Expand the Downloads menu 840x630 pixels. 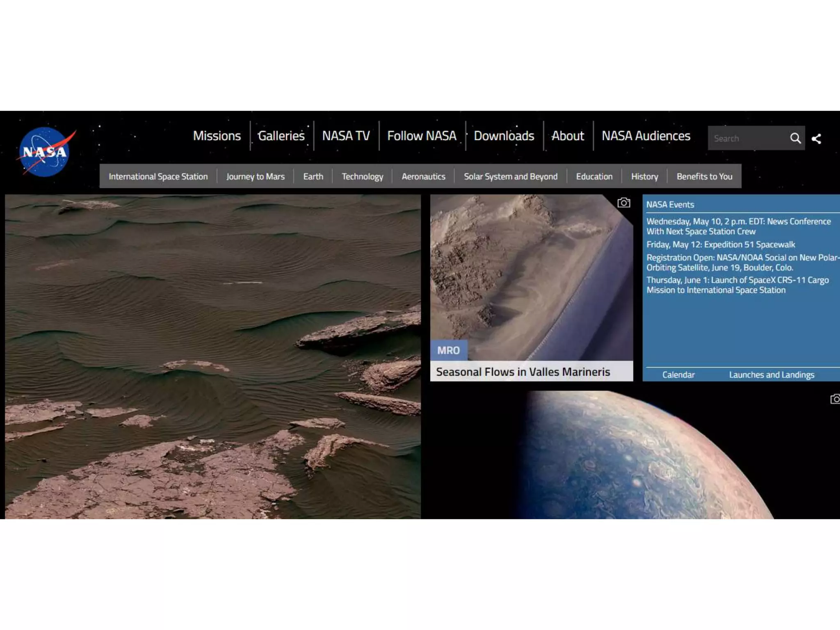(x=504, y=136)
